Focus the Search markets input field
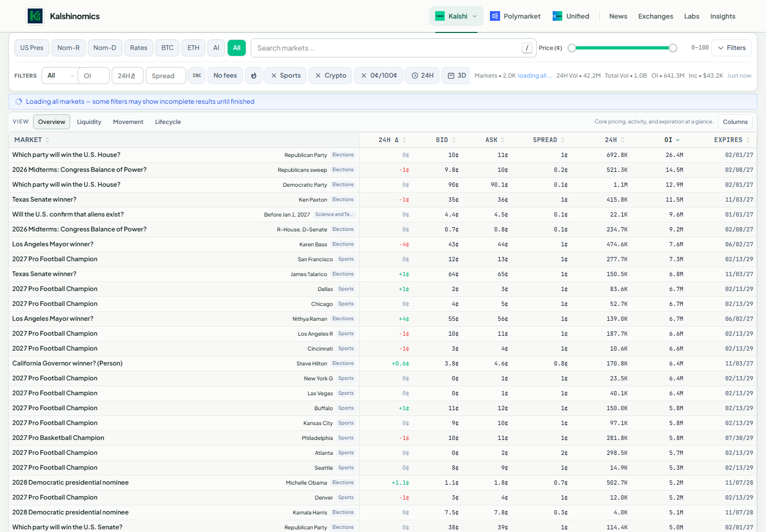 pos(394,48)
